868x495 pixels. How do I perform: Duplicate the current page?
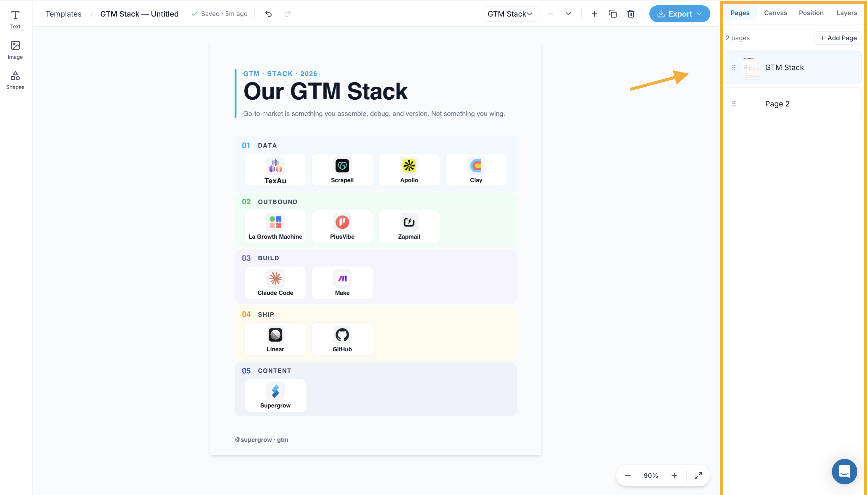pyautogui.click(x=613, y=14)
